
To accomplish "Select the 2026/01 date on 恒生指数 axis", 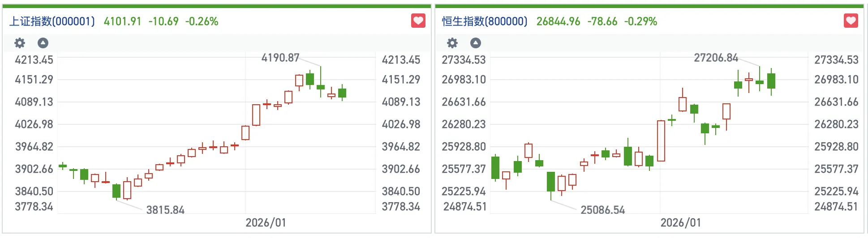I will click(680, 223).
